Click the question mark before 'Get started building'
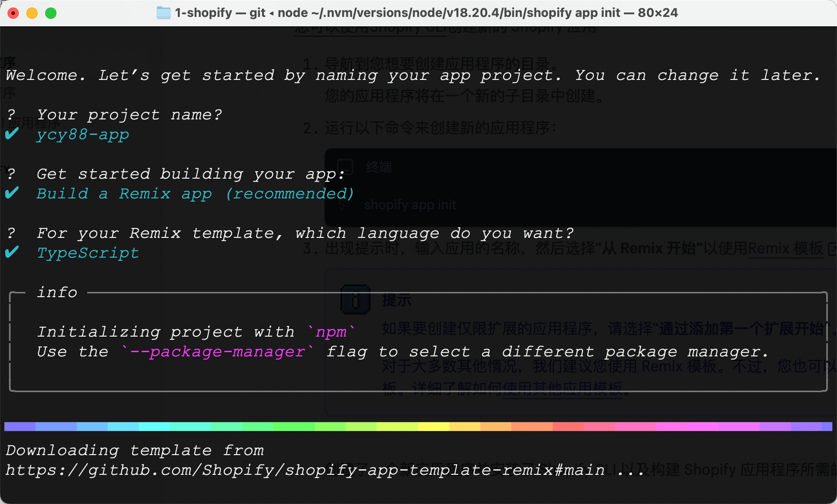 click(x=11, y=174)
